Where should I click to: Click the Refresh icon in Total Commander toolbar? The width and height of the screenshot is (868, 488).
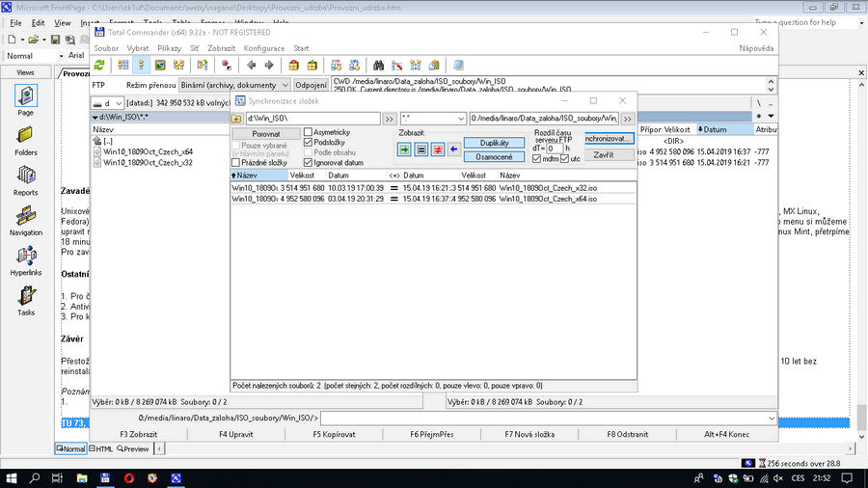click(99, 66)
